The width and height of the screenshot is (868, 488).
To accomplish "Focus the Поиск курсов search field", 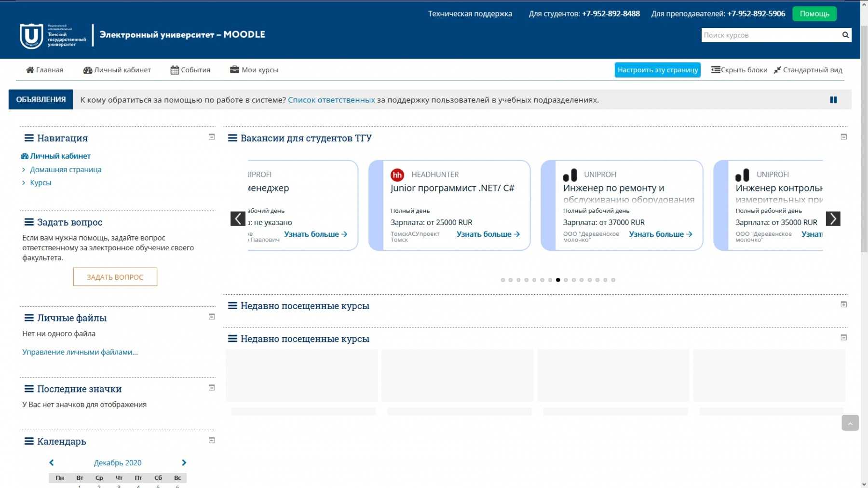I will (x=770, y=35).
